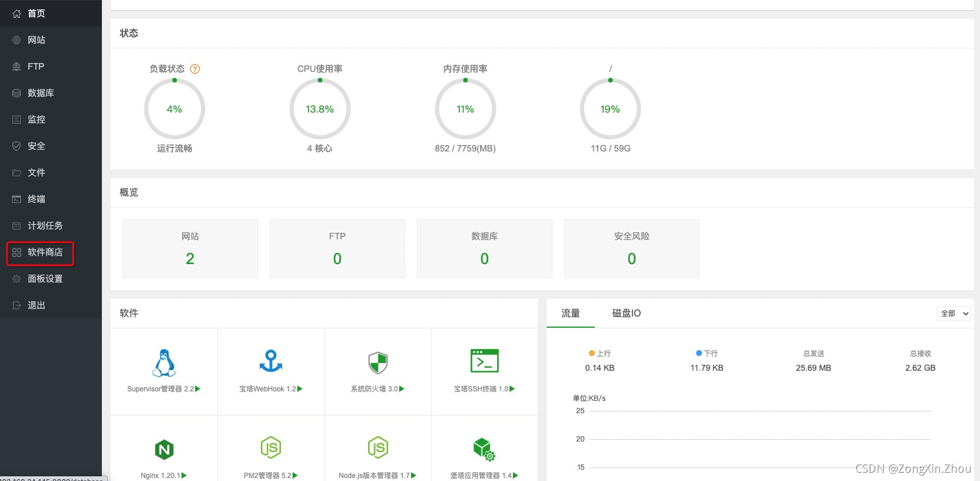Click the 11G / 59G disk text

tap(611, 149)
